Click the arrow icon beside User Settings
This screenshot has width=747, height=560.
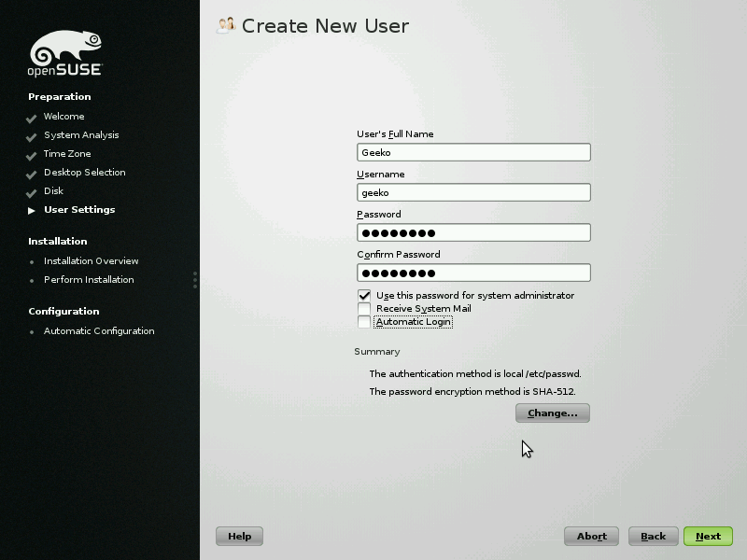point(32,211)
